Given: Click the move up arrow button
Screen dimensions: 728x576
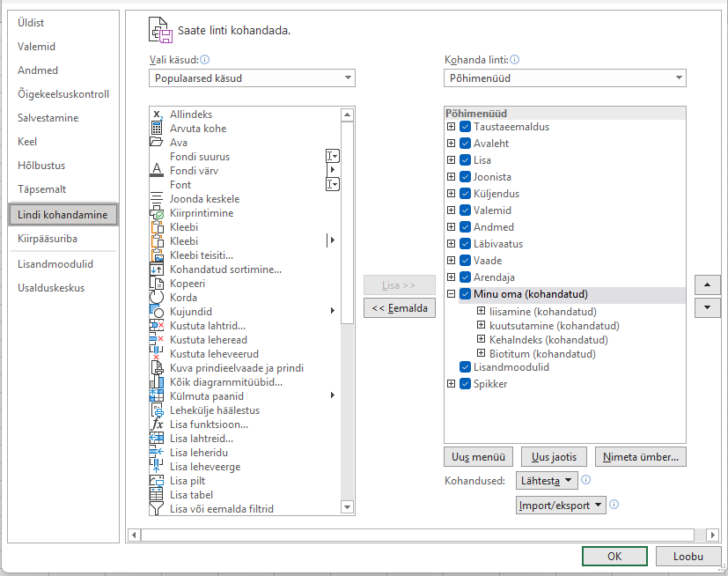Looking at the screenshot, I should (708, 285).
